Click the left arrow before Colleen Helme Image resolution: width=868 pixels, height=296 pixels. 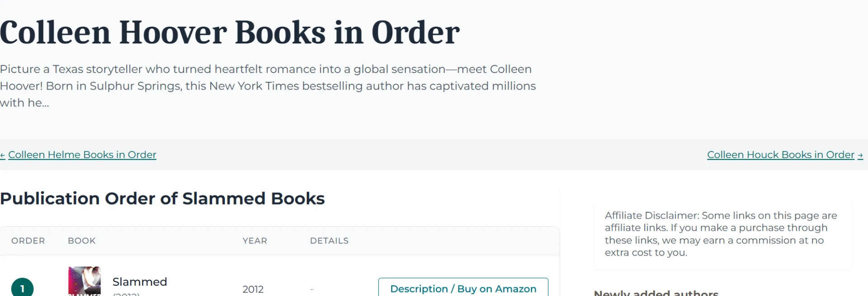(3, 155)
